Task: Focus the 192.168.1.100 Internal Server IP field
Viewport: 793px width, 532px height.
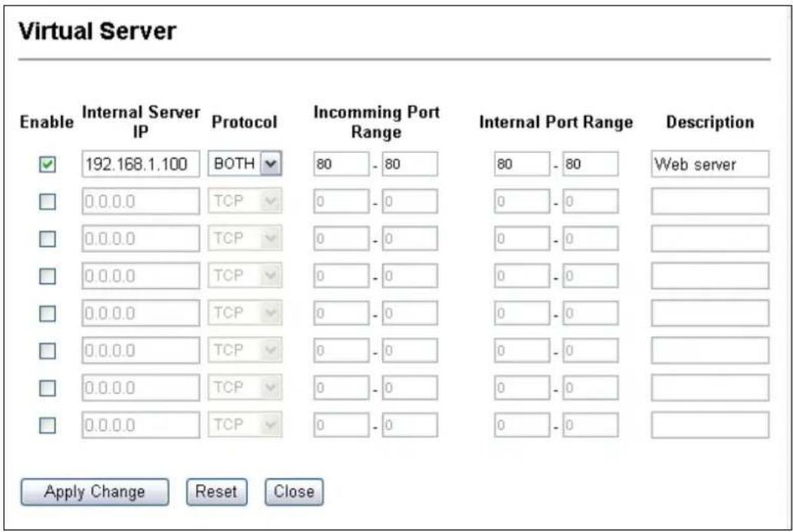Action: pyautogui.click(x=141, y=164)
